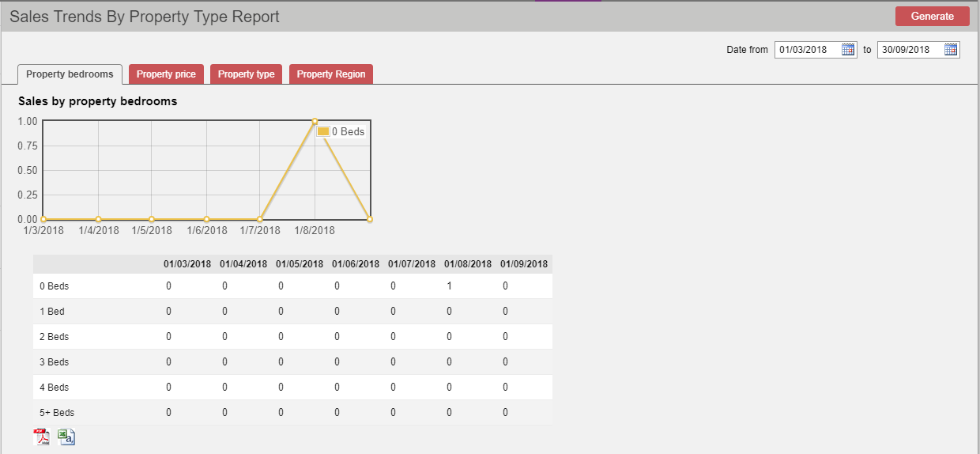
Task: Click the 0 Beds chart legend label
Action: click(x=349, y=131)
